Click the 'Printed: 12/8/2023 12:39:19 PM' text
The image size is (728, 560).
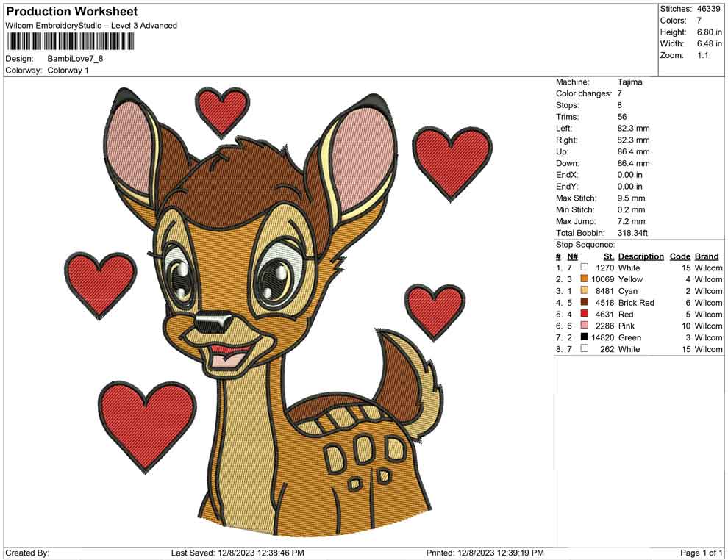point(485,553)
